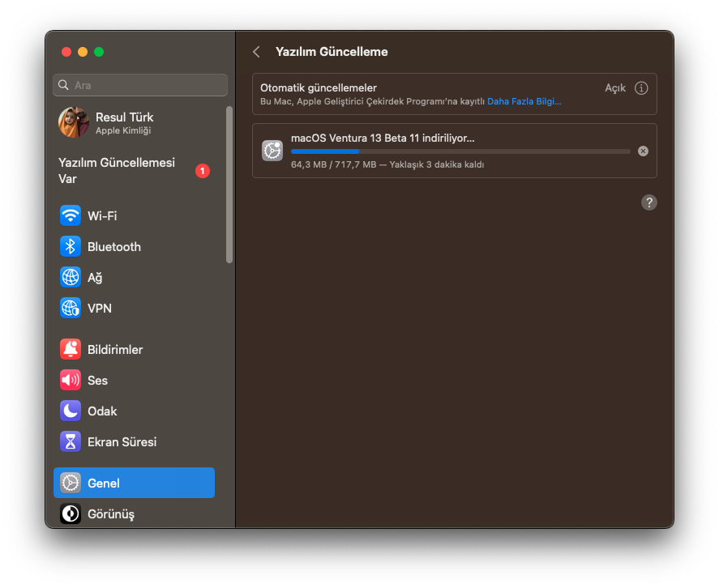Open the VPN settings icon
This screenshot has height=588, width=719.
tap(71, 309)
